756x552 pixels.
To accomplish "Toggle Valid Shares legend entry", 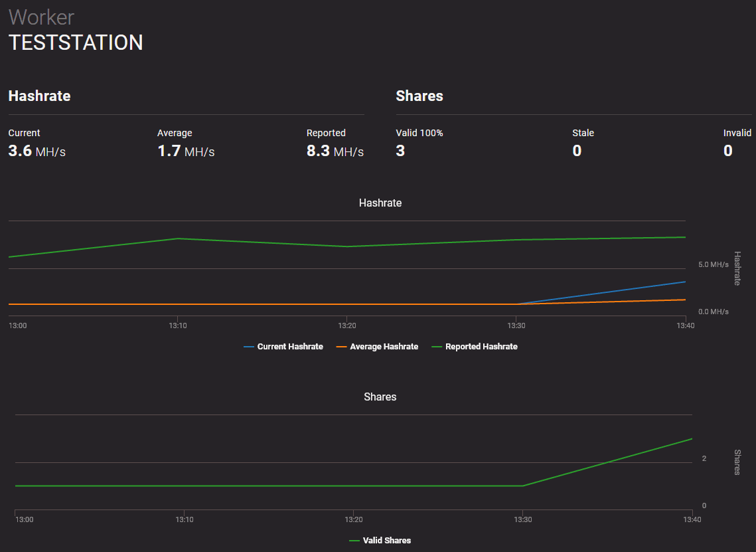I will pos(380,541).
